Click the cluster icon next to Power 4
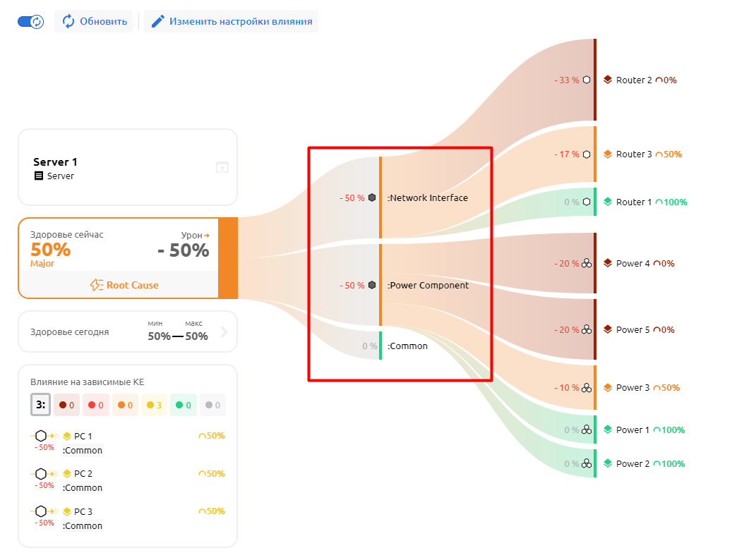The image size is (756, 560). [587, 264]
